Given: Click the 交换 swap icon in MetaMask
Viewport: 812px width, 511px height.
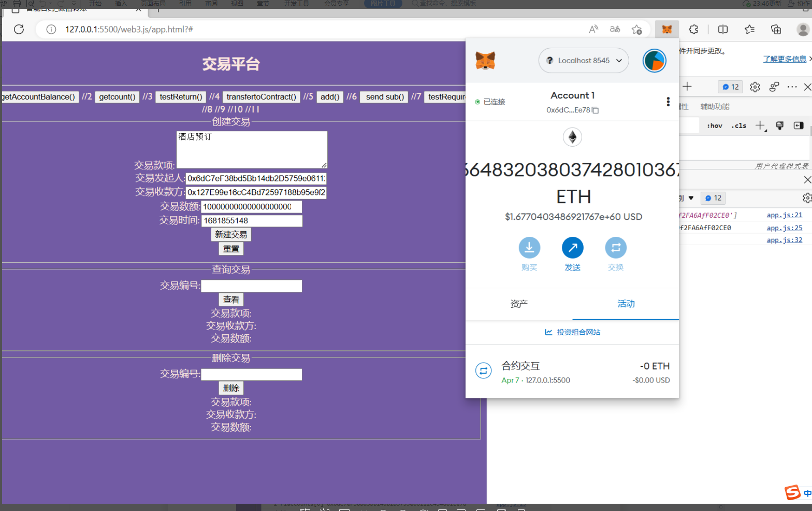Looking at the screenshot, I should (x=616, y=248).
